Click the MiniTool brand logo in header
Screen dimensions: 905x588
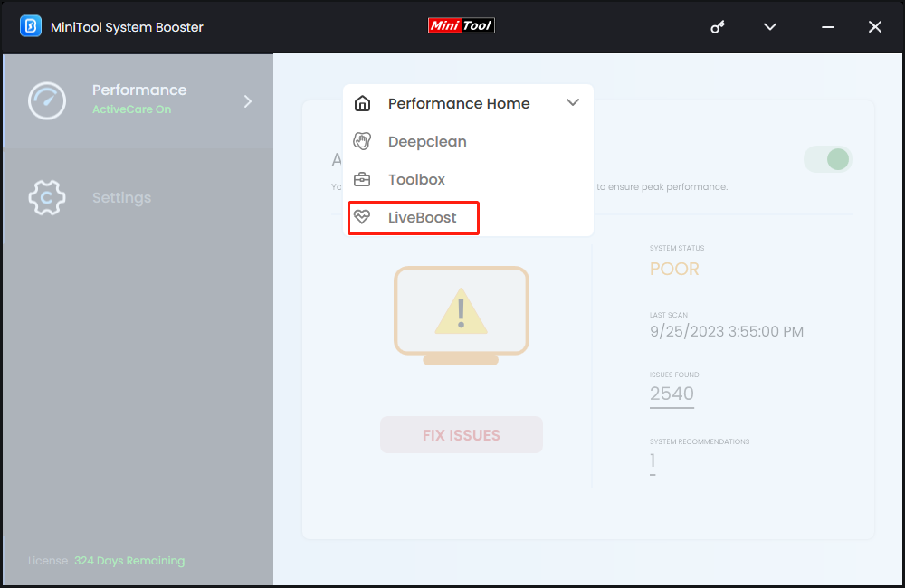click(462, 25)
